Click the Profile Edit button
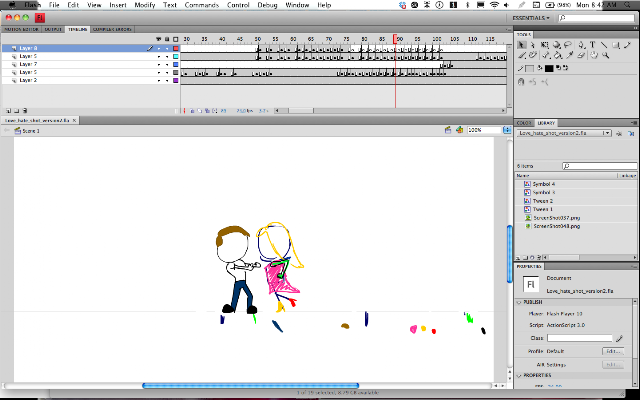The height and width of the screenshot is (400, 640). tap(613, 351)
